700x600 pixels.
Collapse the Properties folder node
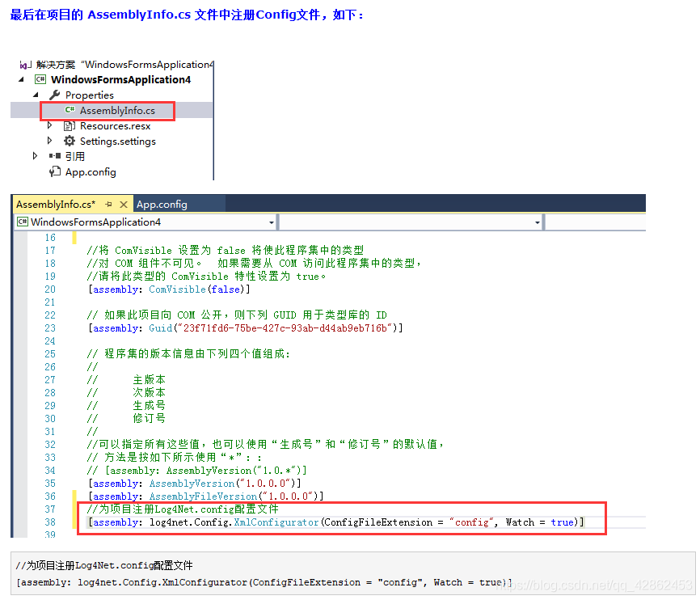click(x=36, y=95)
